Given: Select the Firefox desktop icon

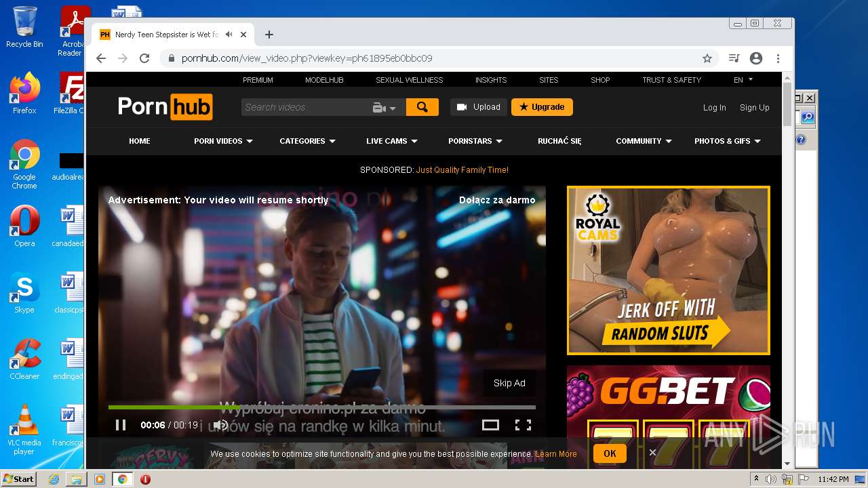Looking at the screenshot, I should click(24, 94).
